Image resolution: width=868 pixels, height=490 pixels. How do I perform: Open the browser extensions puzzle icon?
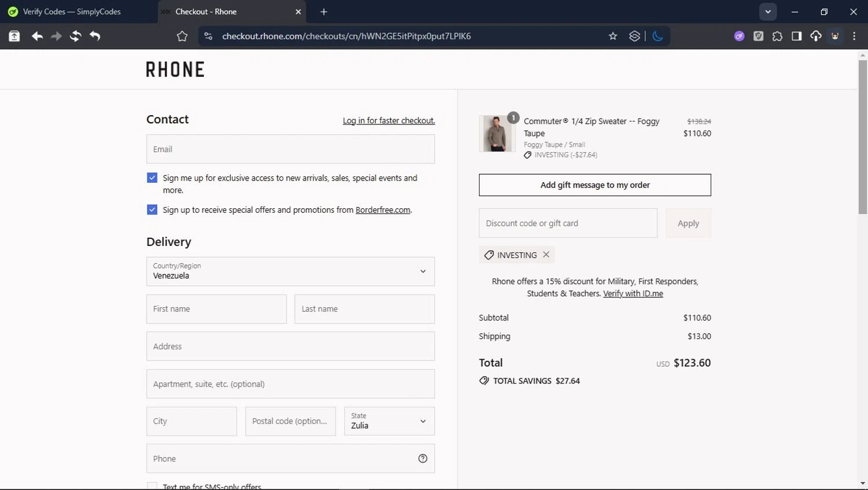(x=777, y=36)
